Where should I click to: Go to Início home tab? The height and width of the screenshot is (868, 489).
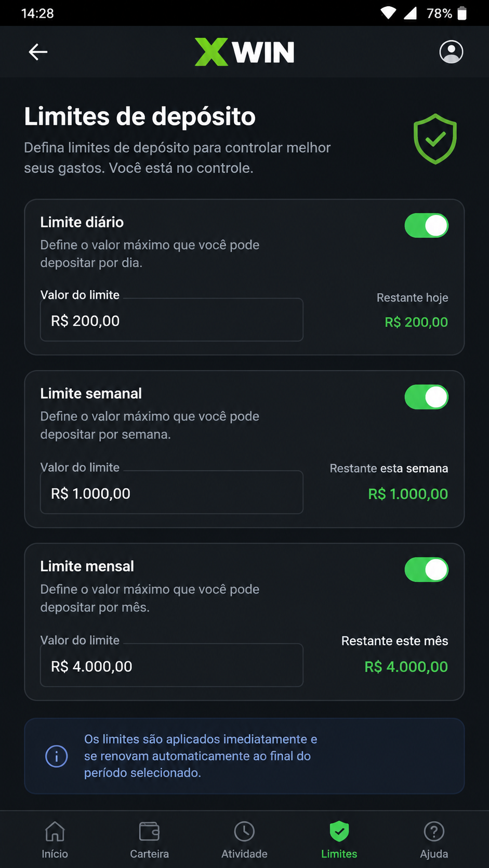pyautogui.click(x=55, y=840)
